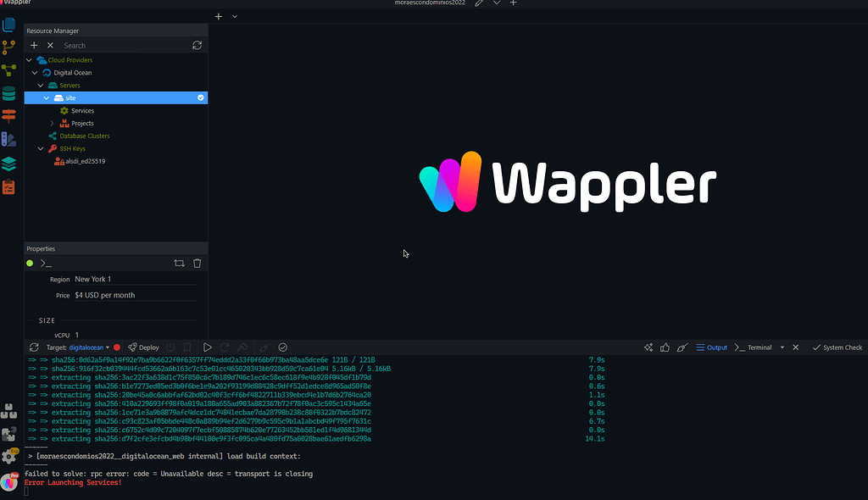The height and width of the screenshot is (500, 868).
Task: Add a new project with title bar plus
Action: coord(513,3)
